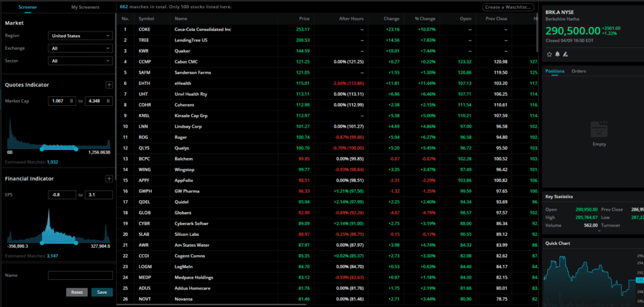Select the CYBR Cyberark row
This screenshot has width=644, height=307.
tap(327, 223)
